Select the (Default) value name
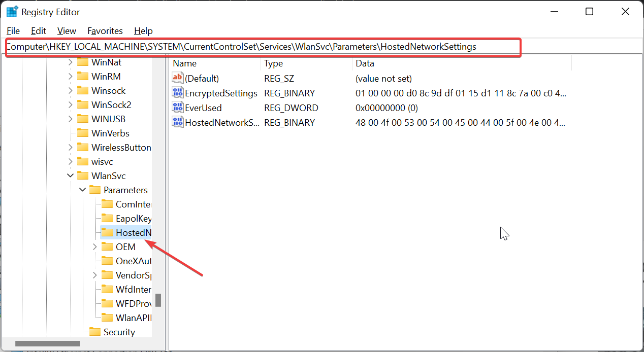Screen dimensions: 644x352 pos(202,79)
